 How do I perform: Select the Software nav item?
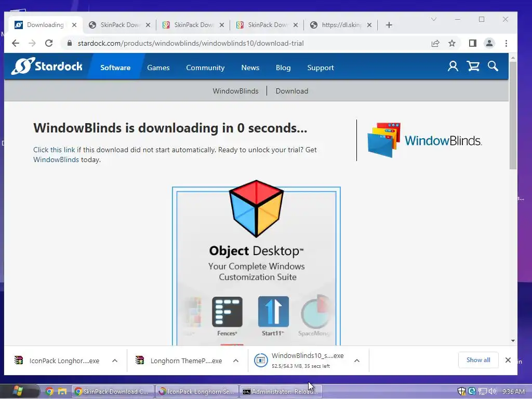coord(115,68)
